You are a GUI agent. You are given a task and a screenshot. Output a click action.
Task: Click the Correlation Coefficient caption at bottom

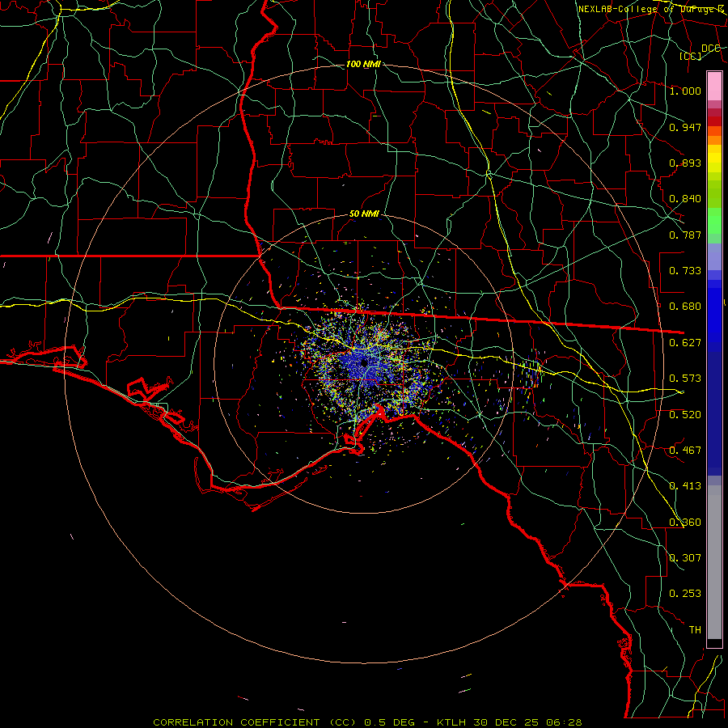(367, 722)
